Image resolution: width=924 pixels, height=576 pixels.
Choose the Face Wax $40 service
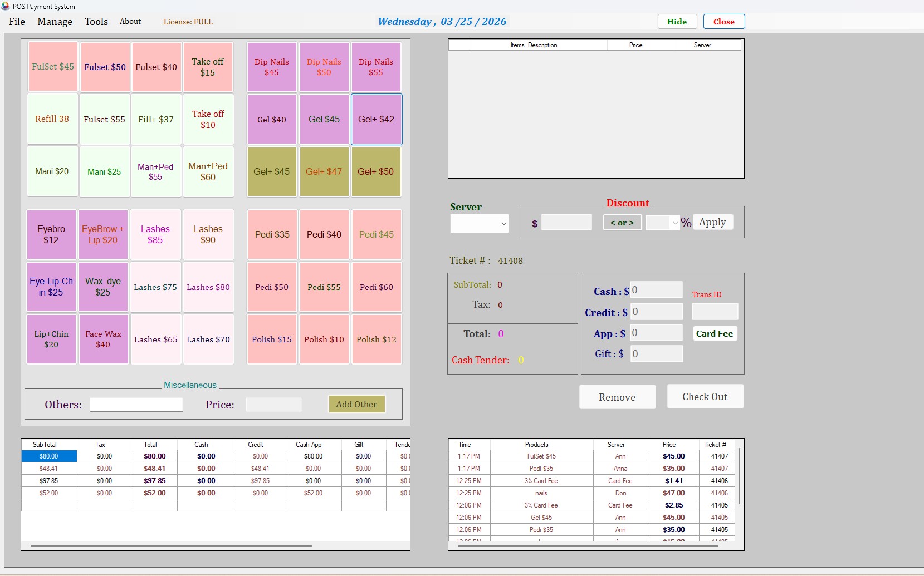[103, 339]
